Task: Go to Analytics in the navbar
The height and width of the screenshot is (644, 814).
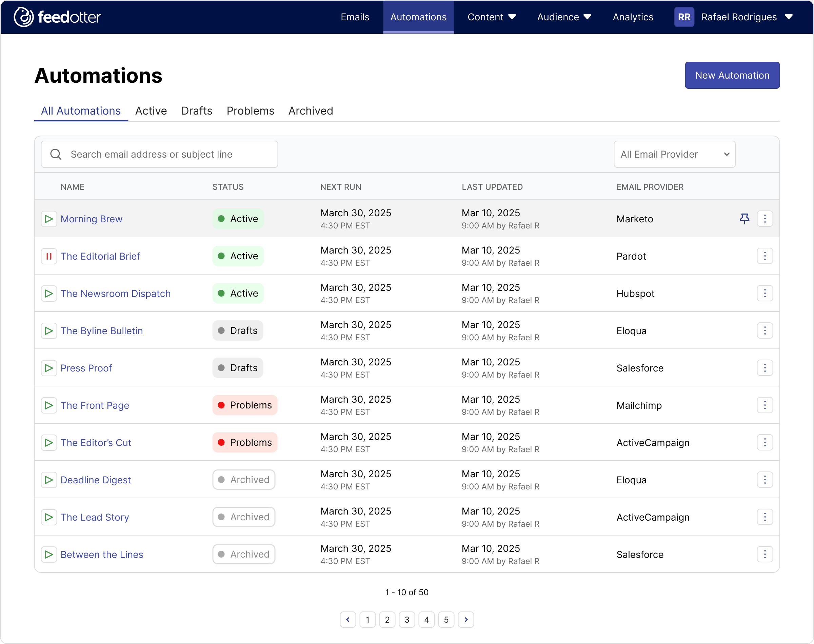Action: click(x=633, y=17)
